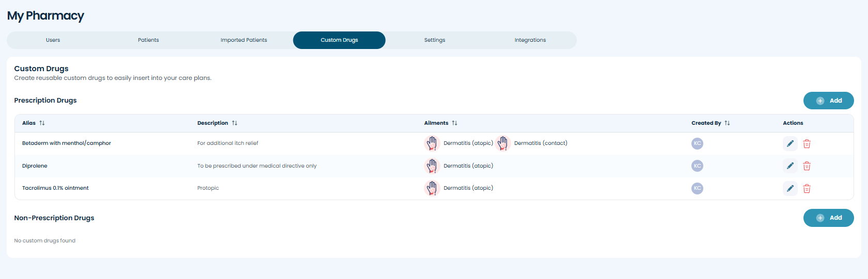This screenshot has width=868, height=279.
Task: Edit the Betaderm with menthol/camphor drug
Action: [x=790, y=144]
